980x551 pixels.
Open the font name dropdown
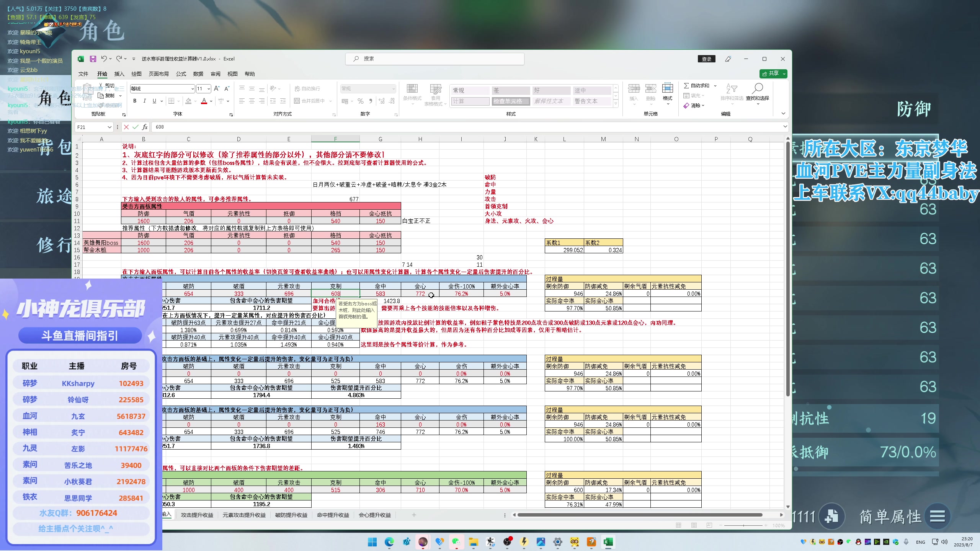[x=193, y=89]
